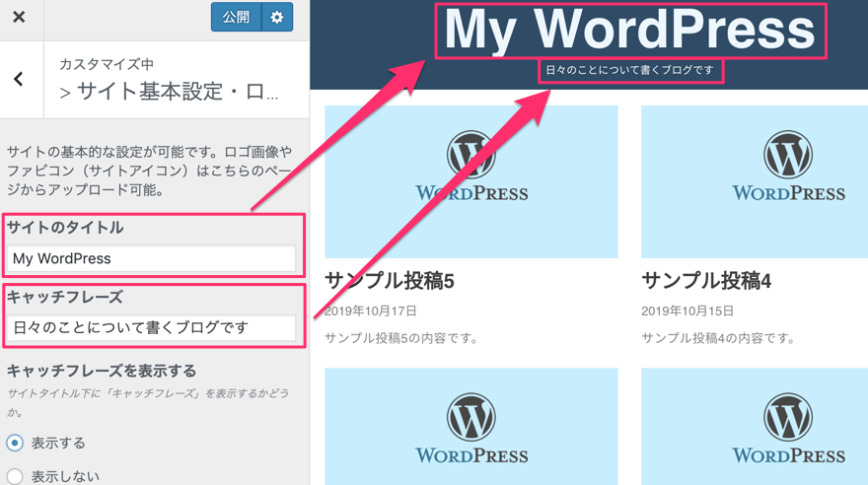Click the キャッチフレーズ input field

pyautogui.click(x=151, y=327)
